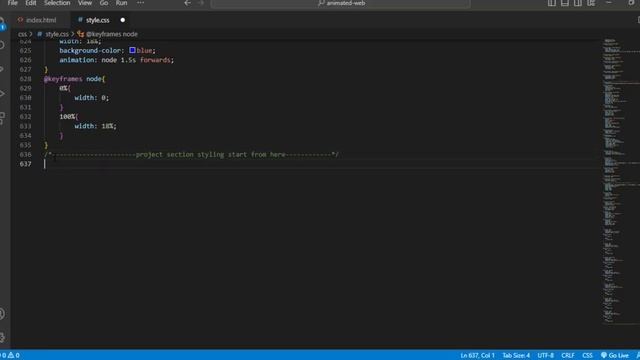This screenshot has width=640, height=360.
Task: Click the CSS hash icon on style.css tab
Action: pyautogui.click(x=80, y=20)
